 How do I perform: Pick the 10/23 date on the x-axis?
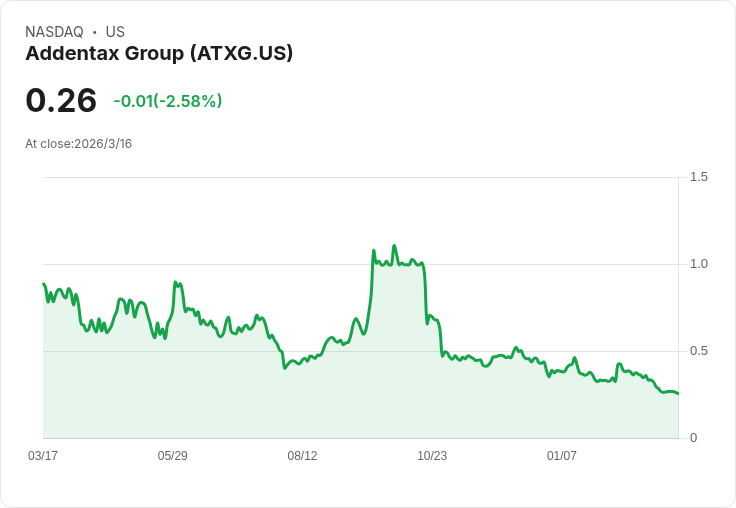(x=432, y=456)
